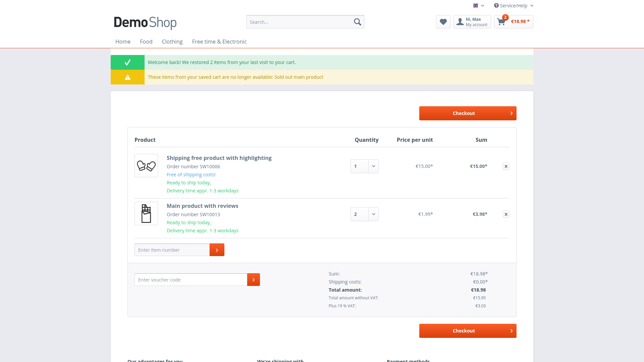Click the sold out main product warning text

235,77
